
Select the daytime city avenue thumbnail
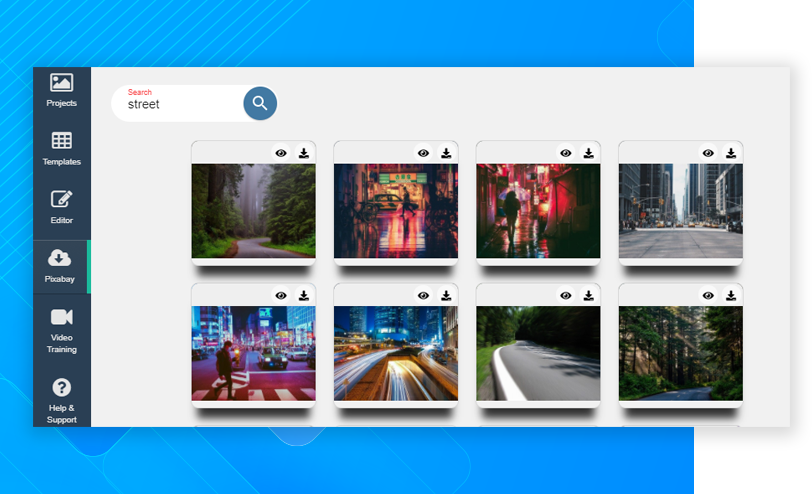point(680,211)
